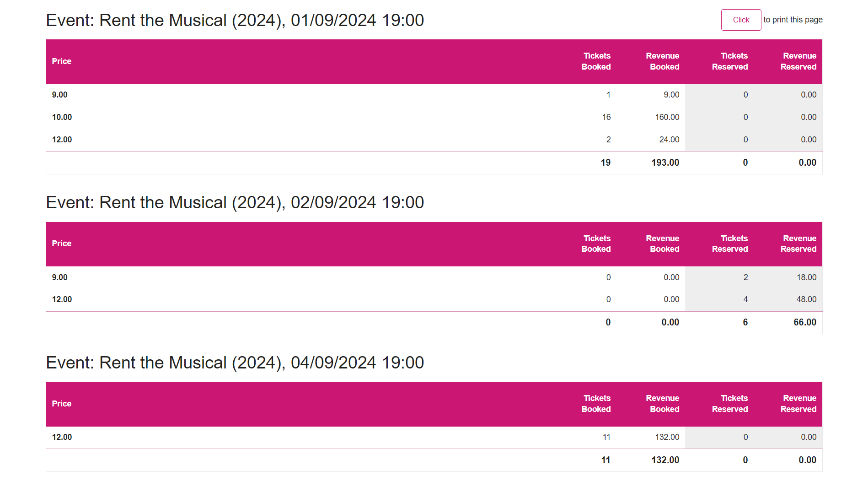868x498 pixels.
Task: Select the event heading dated 02/09/2024
Action: tap(235, 202)
